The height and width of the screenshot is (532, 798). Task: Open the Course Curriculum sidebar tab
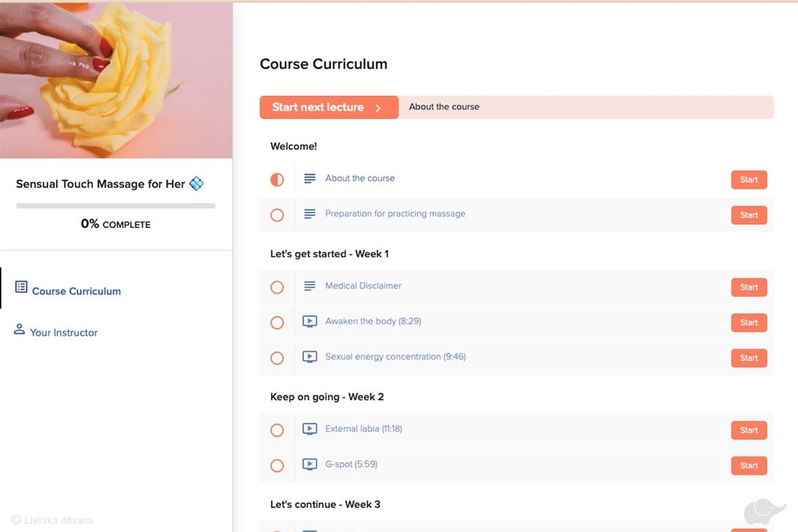point(76,291)
